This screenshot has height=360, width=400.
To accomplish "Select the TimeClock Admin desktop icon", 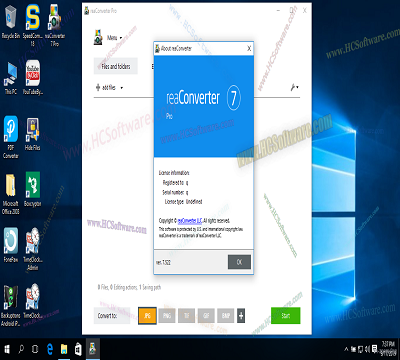I will click(x=33, y=249).
